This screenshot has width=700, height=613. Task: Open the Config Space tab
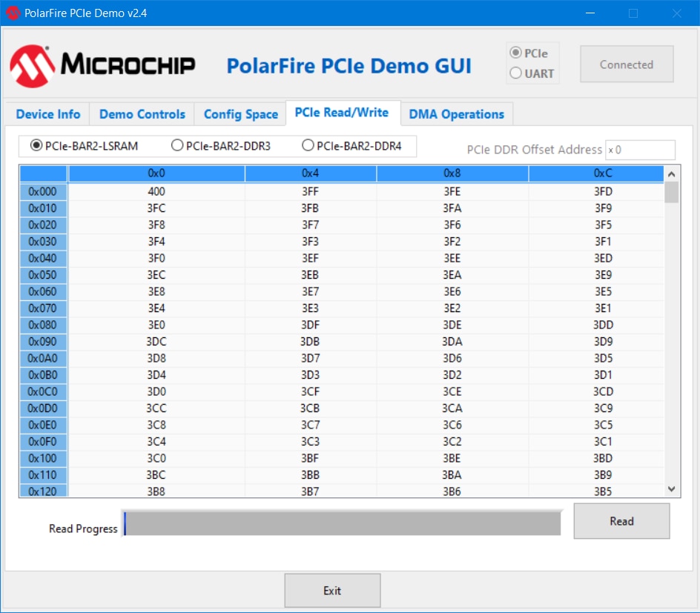point(240,114)
